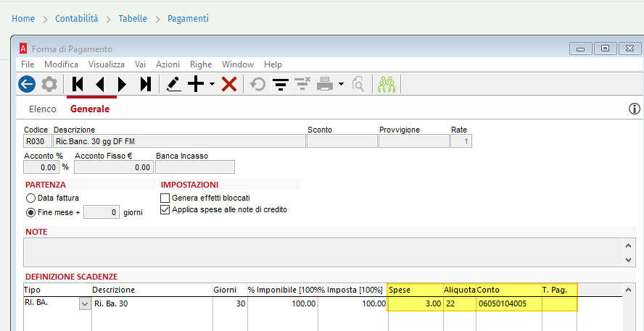Open the Tipo dropdown for RI. BA.
The image size is (644, 331).
(x=85, y=304)
